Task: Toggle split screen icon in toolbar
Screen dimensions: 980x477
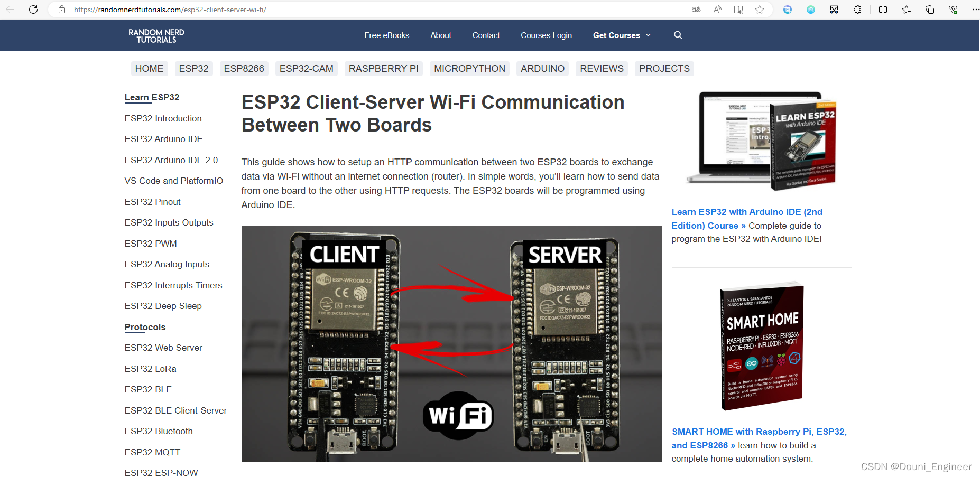Action: (x=883, y=10)
